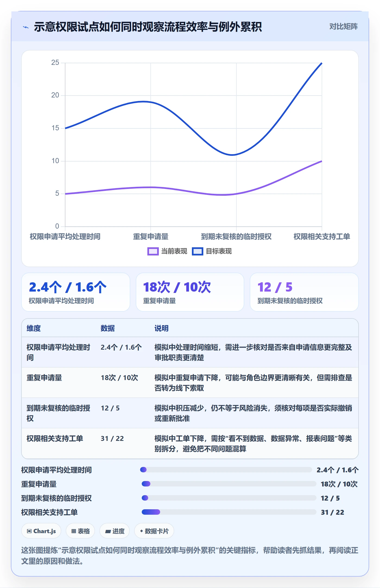Click the 12 / 5 table cell
380x588 pixels.
pos(110,408)
